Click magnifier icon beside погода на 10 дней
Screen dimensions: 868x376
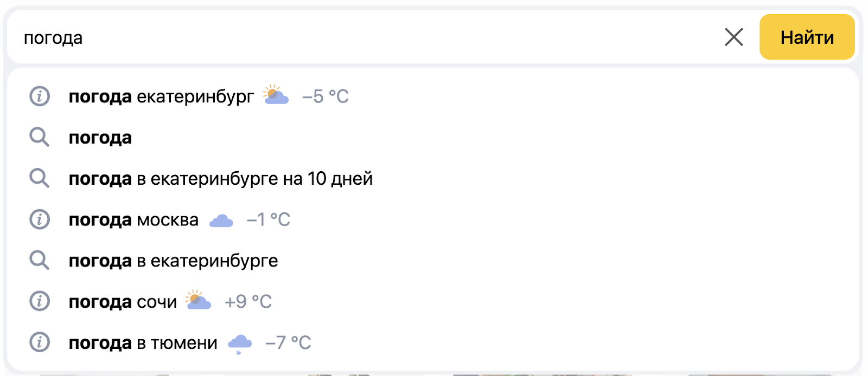[x=39, y=178]
